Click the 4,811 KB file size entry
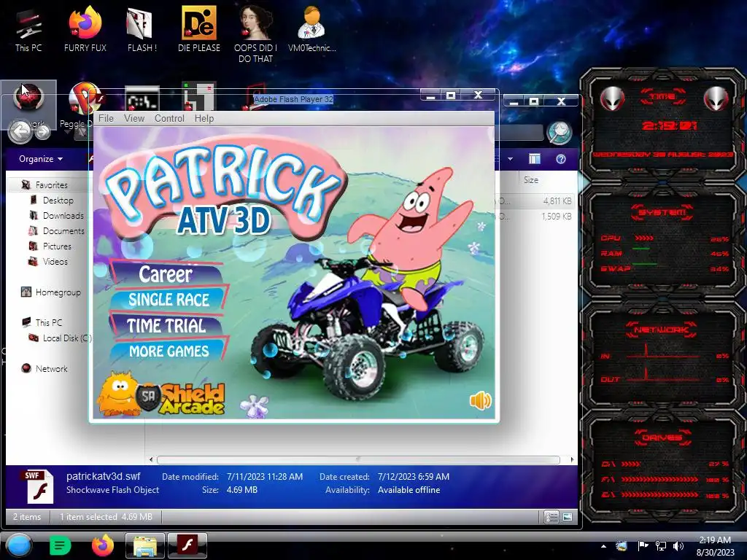The image size is (747, 560). 557,201
